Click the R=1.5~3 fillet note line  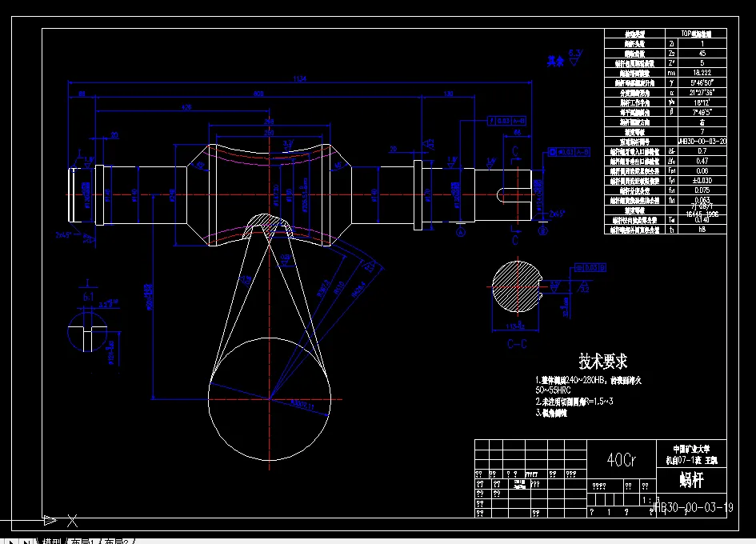(x=574, y=402)
